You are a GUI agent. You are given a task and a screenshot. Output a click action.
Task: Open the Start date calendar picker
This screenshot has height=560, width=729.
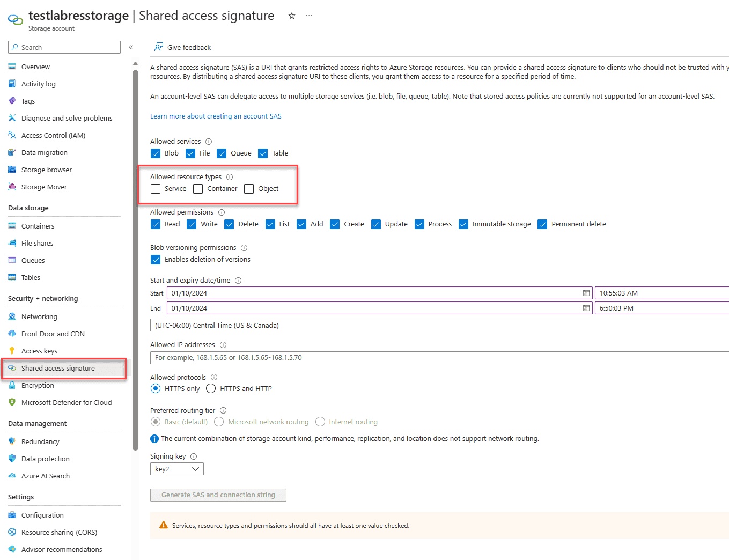[x=586, y=293]
